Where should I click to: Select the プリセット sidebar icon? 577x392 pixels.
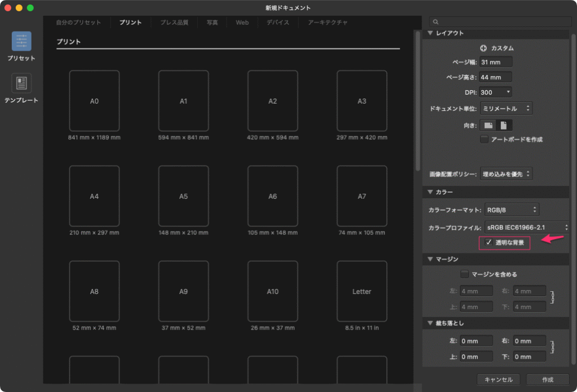[x=21, y=42]
